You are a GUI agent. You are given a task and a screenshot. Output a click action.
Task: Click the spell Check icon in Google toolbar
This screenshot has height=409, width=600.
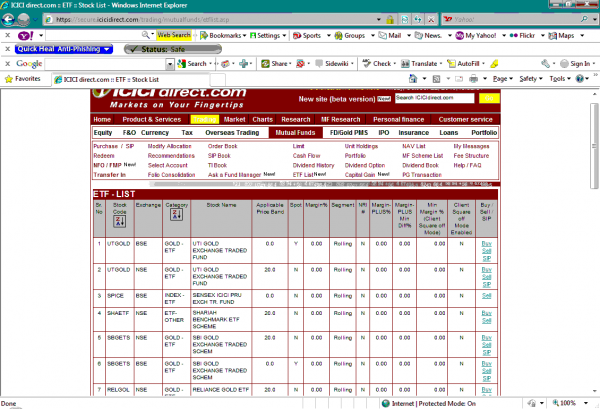(366, 64)
